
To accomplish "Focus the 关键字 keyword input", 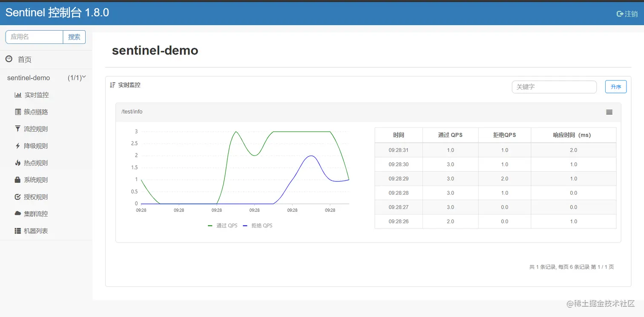I will (x=554, y=87).
